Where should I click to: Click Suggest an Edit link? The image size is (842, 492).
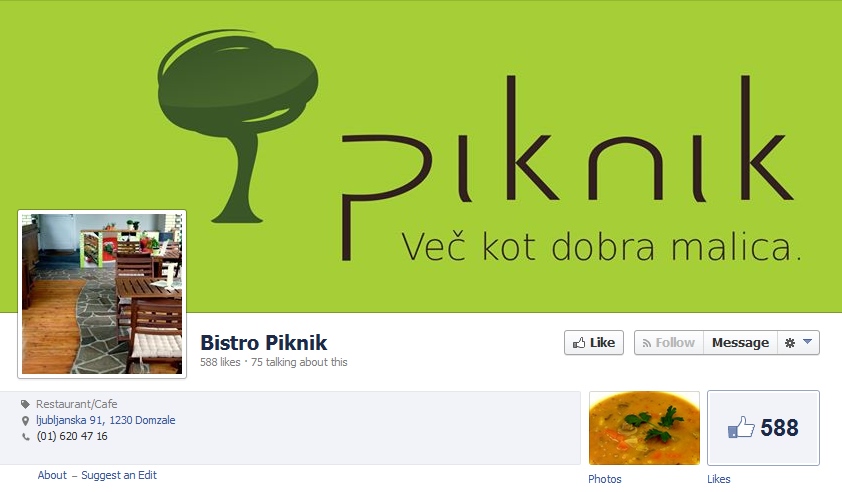coord(119,475)
